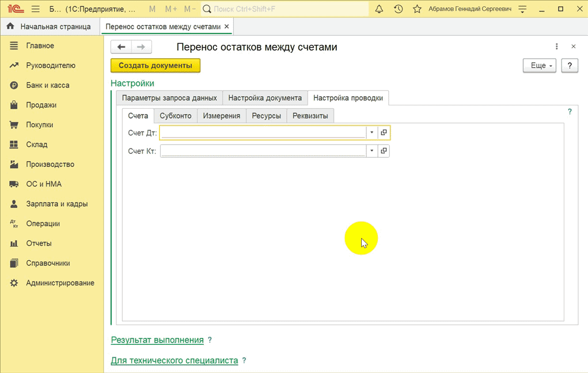Switch to Параметры запроса данных tab
This screenshot has height=373, width=588.
169,98
